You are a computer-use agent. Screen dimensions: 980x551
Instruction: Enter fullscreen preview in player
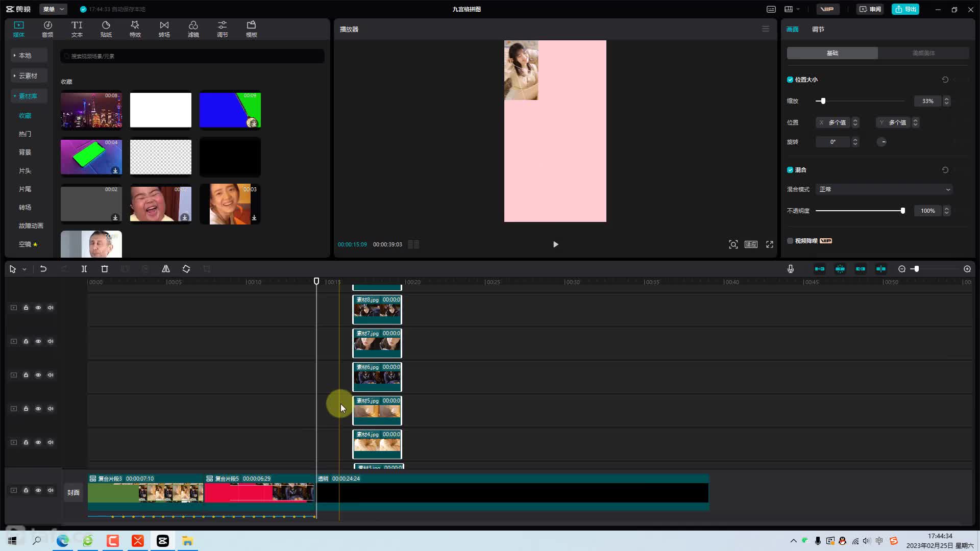[770, 244]
